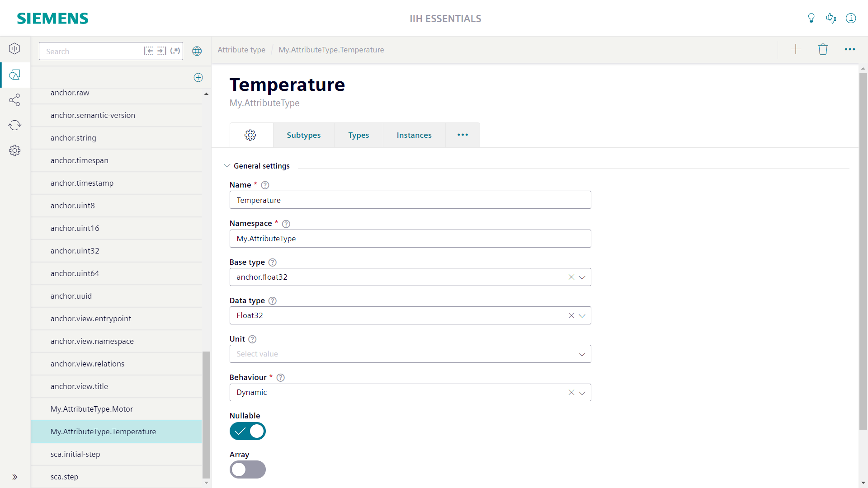Open help for Base type field
The height and width of the screenshot is (488, 868).
point(272,263)
